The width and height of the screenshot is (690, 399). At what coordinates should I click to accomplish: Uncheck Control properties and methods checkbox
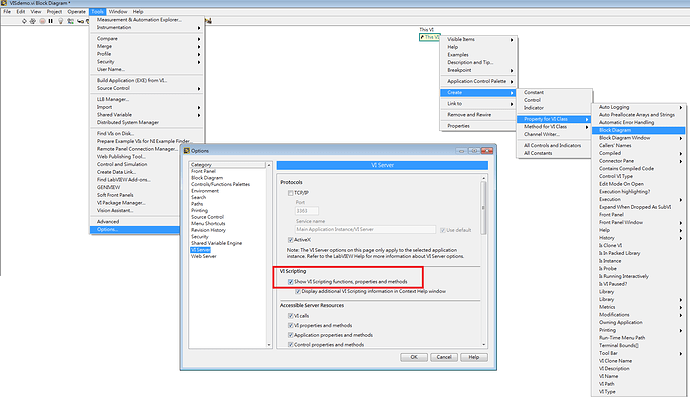pyautogui.click(x=290, y=344)
